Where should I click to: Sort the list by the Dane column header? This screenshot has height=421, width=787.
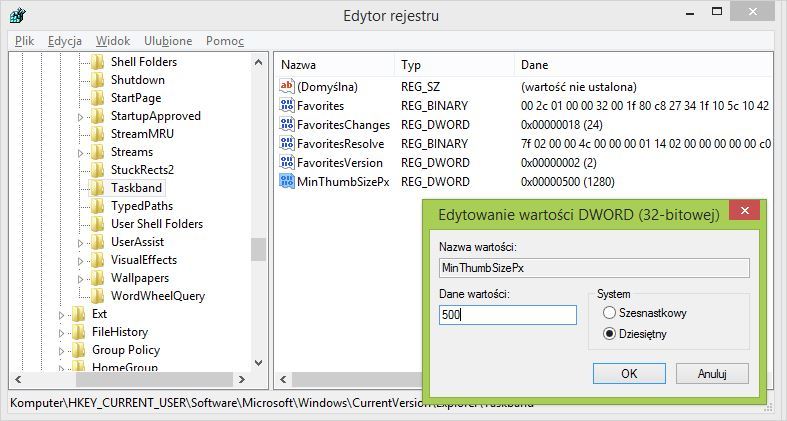click(x=643, y=65)
